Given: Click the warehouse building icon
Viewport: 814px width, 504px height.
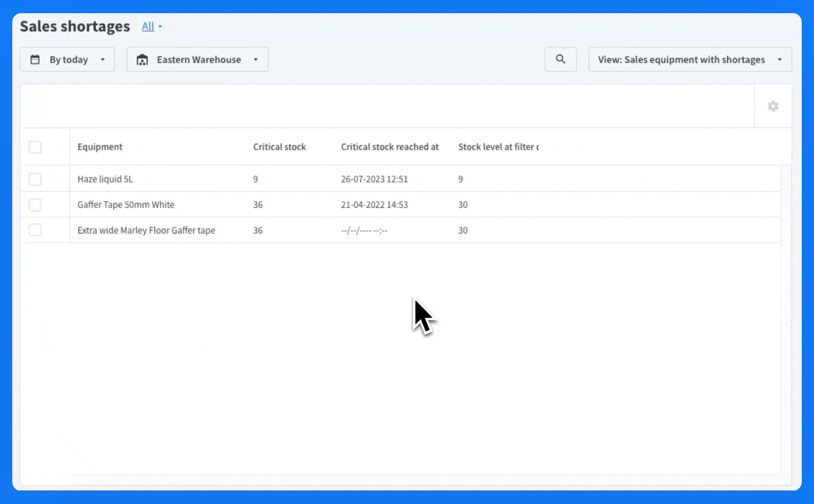Looking at the screenshot, I should point(142,60).
